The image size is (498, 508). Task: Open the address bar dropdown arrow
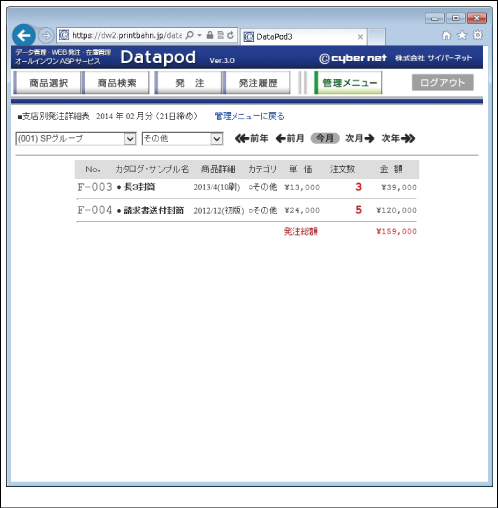[x=199, y=35]
